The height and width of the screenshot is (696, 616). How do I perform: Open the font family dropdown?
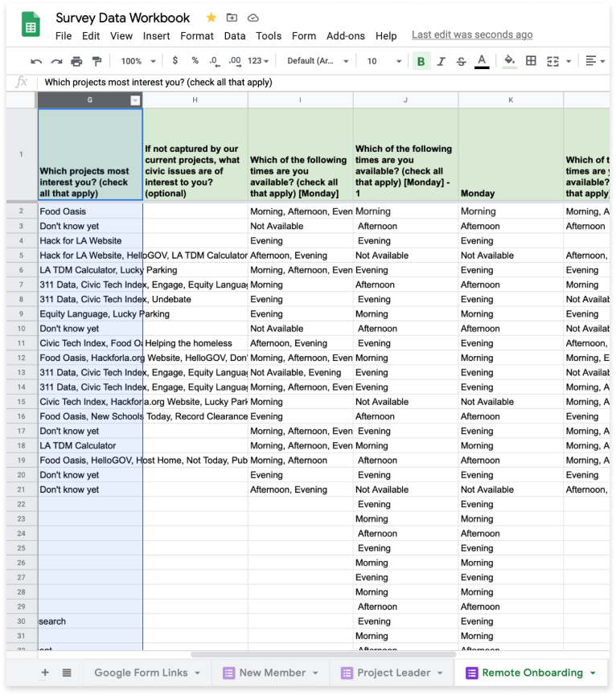[x=318, y=61]
